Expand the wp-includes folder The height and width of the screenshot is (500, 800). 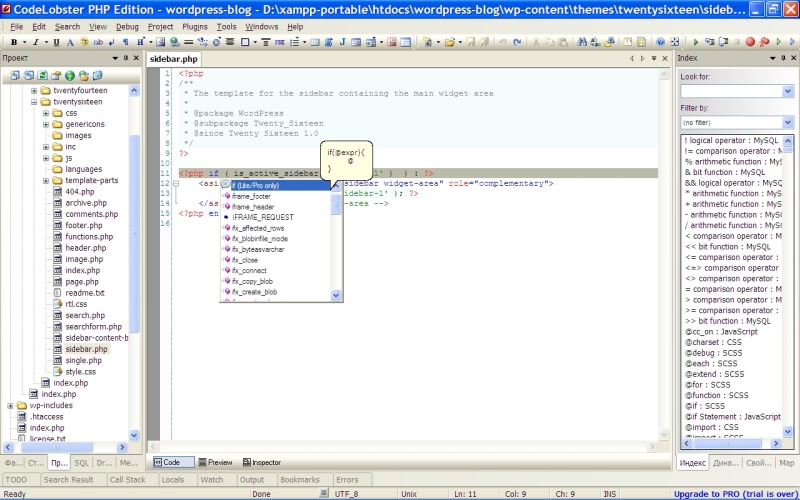point(10,406)
